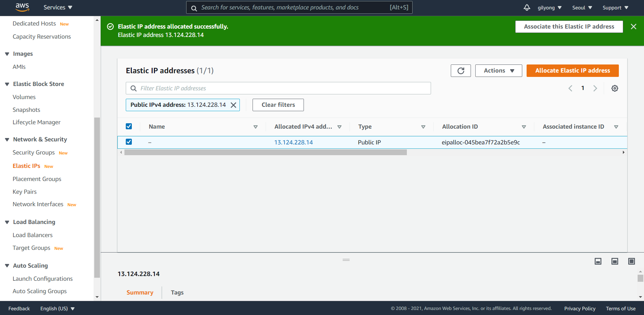Collapse the Network & Security section
This screenshot has height=315, width=644.
(7, 140)
